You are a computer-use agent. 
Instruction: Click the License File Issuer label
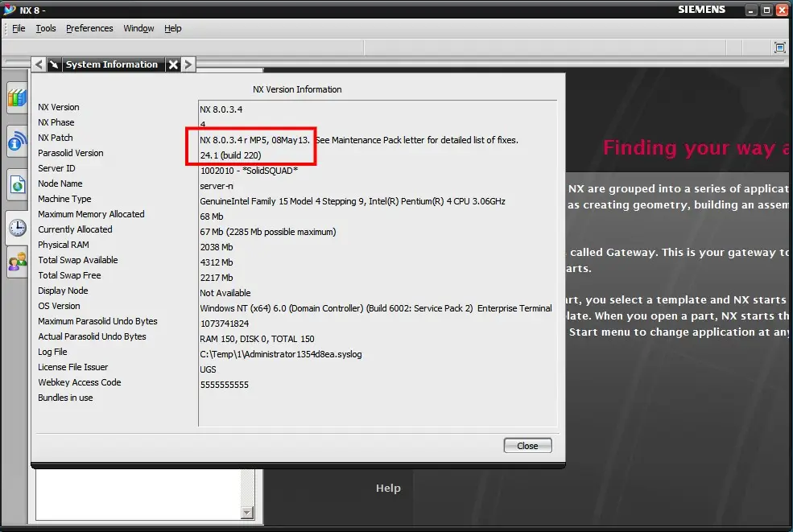72,367
